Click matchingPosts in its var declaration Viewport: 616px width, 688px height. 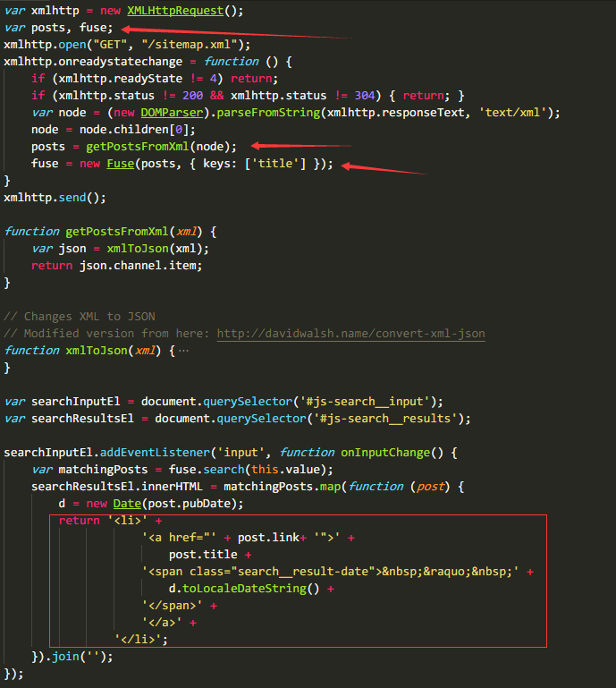[103, 470]
